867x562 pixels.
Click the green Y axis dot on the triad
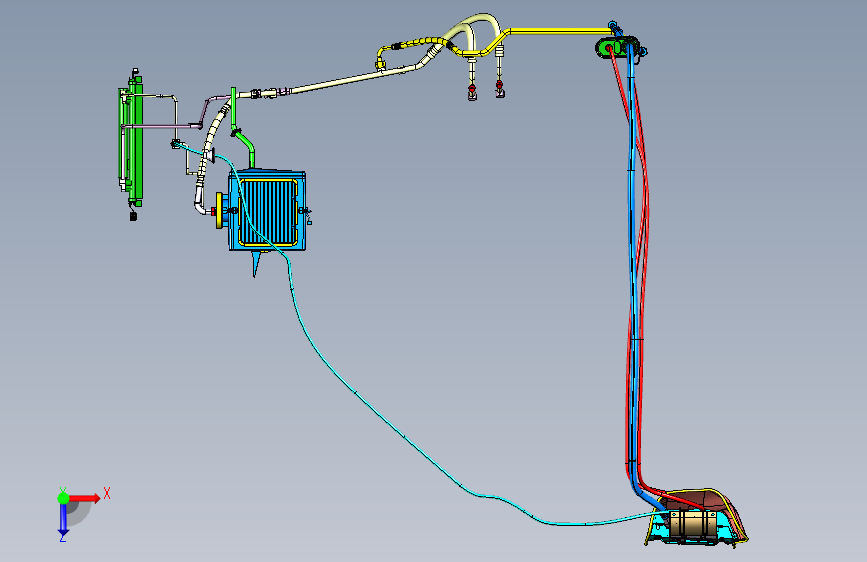pos(63,498)
